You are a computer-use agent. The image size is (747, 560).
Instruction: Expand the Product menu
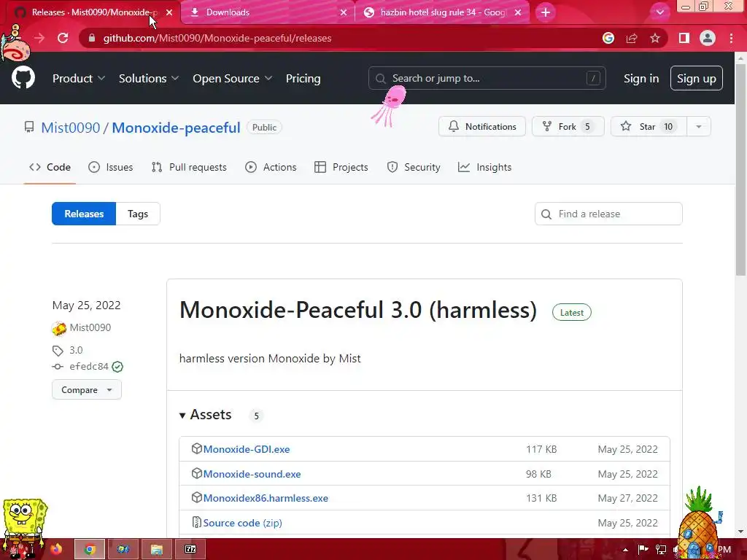(79, 79)
